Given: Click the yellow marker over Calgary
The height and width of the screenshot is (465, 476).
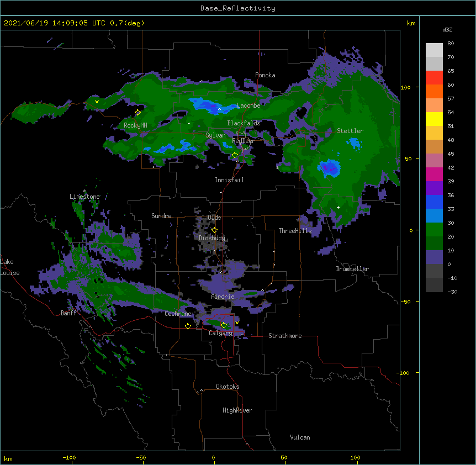Looking at the screenshot, I should point(224,325).
